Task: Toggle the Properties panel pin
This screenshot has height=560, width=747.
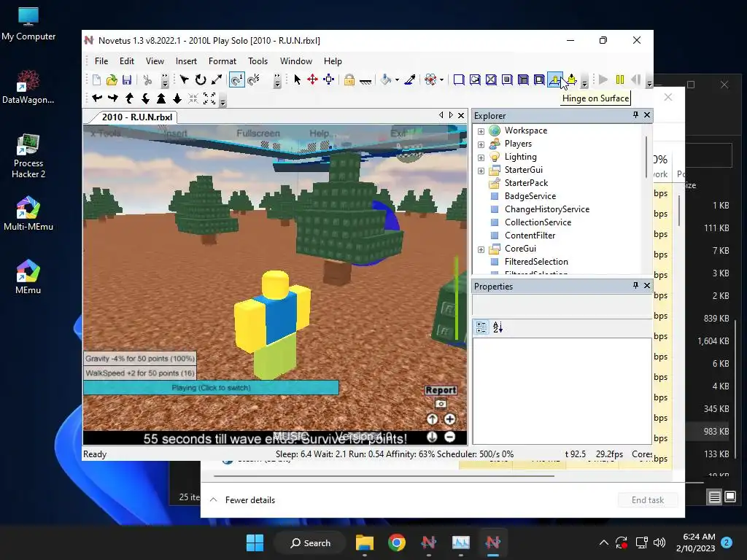Action: pos(635,285)
